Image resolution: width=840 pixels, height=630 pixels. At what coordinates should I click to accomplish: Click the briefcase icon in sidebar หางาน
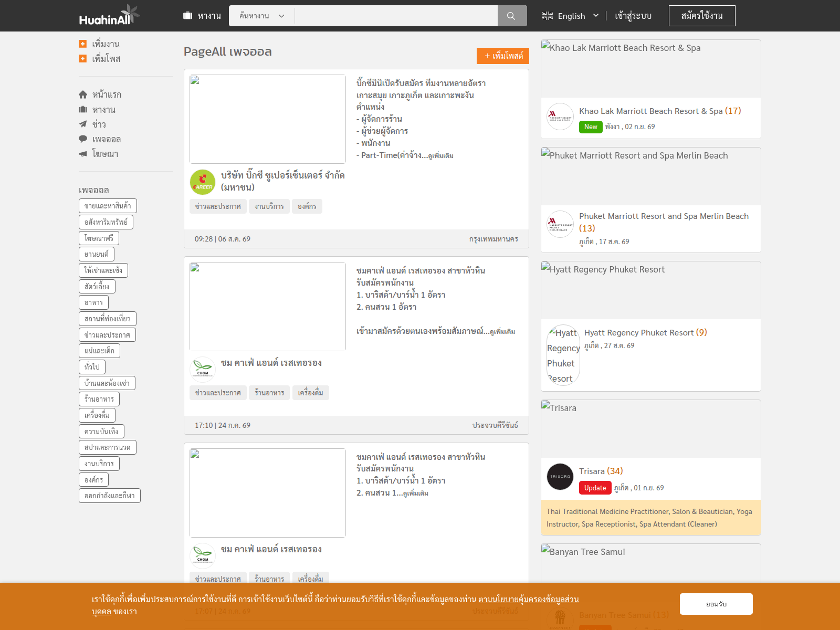point(83,110)
